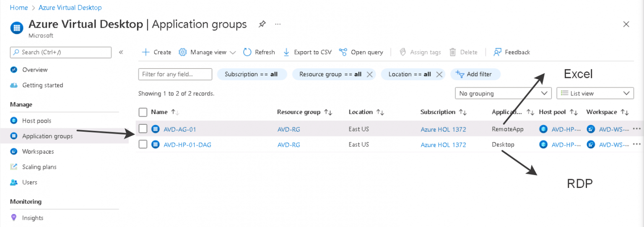Open the Subscription == all filter pill
The image size is (644, 227).
point(252,74)
